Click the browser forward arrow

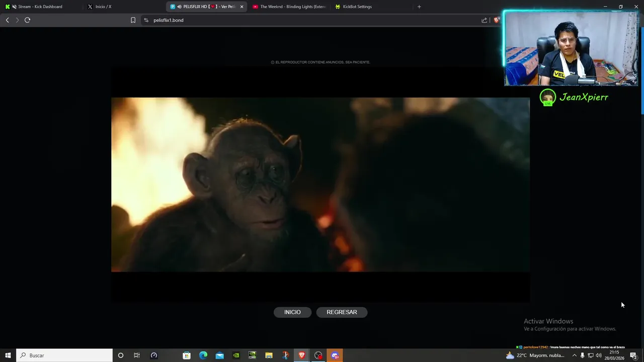click(x=17, y=20)
